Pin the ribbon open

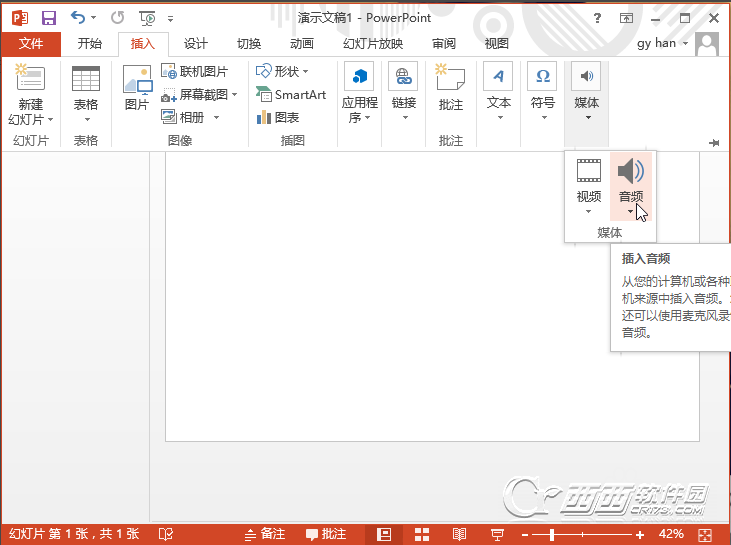pyautogui.click(x=714, y=143)
